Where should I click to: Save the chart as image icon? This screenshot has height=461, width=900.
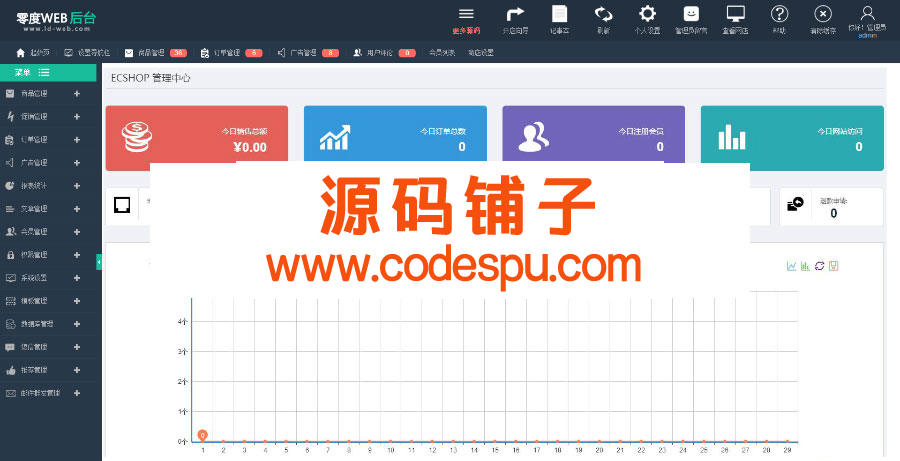click(x=834, y=266)
